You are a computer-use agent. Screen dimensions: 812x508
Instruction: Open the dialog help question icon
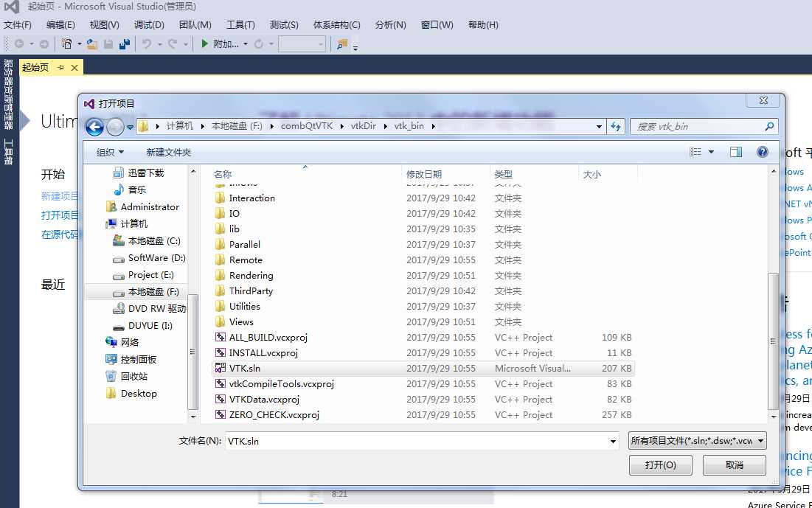click(x=763, y=152)
